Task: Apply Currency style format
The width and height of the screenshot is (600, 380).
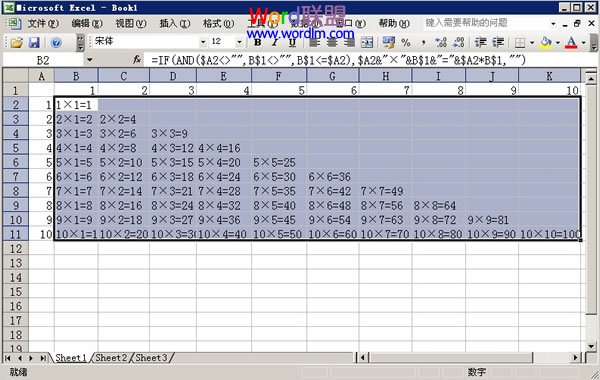Action: (388, 42)
